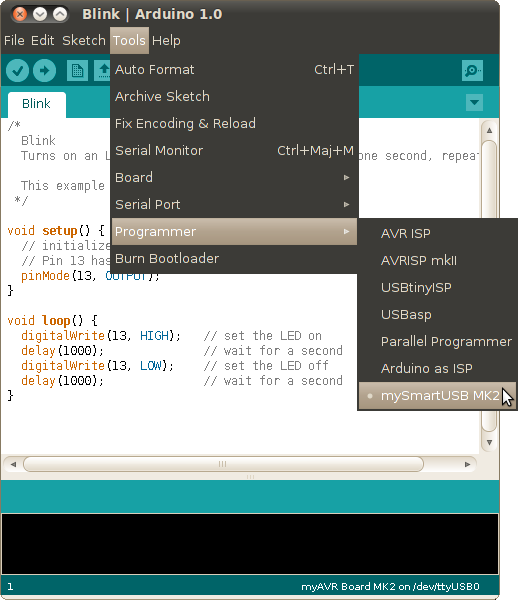518x600 pixels.
Task: Click the vertical scrollbar up arrow
Action: click(x=489, y=130)
